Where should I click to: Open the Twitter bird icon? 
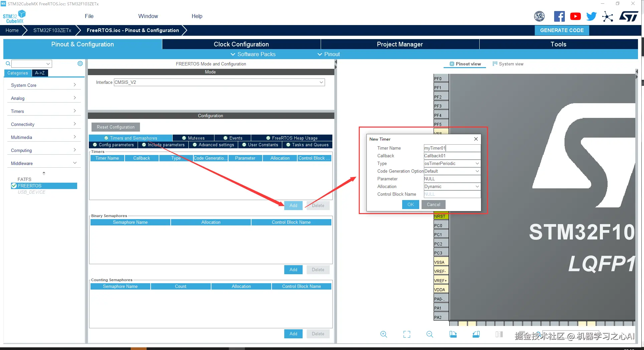pyautogui.click(x=591, y=16)
